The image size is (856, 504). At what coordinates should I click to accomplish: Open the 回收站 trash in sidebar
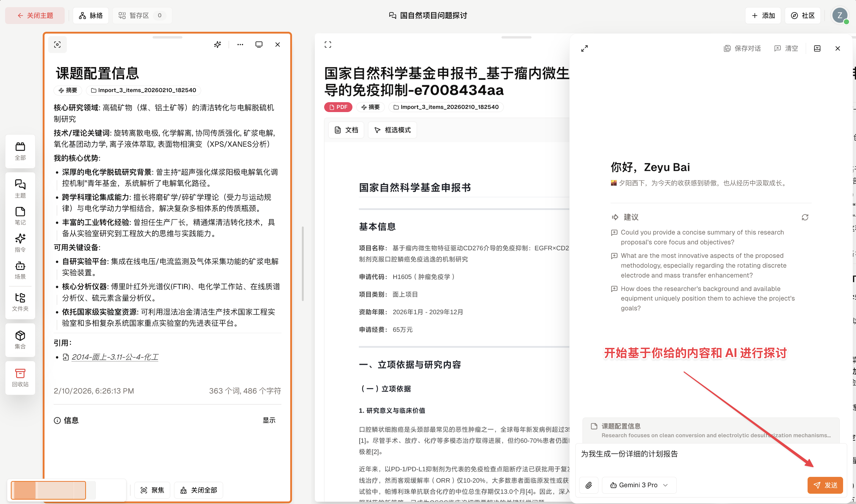tap(20, 377)
